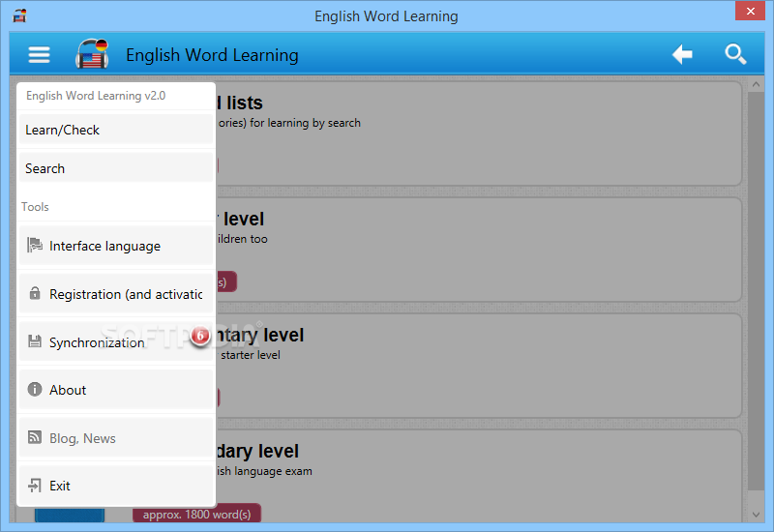Choose Exit from the side menu
The width and height of the screenshot is (774, 532).
pyautogui.click(x=116, y=486)
